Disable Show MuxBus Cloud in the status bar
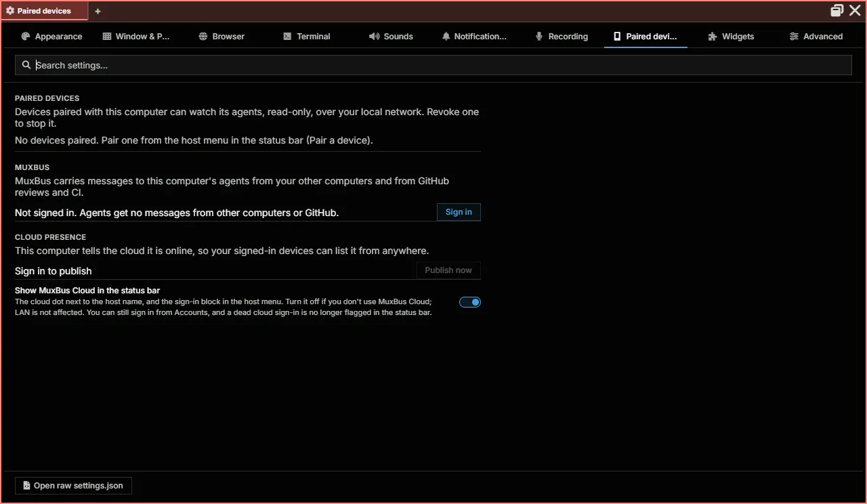Image resolution: width=867 pixels, height=504 pixels. (x=470, y=302)
